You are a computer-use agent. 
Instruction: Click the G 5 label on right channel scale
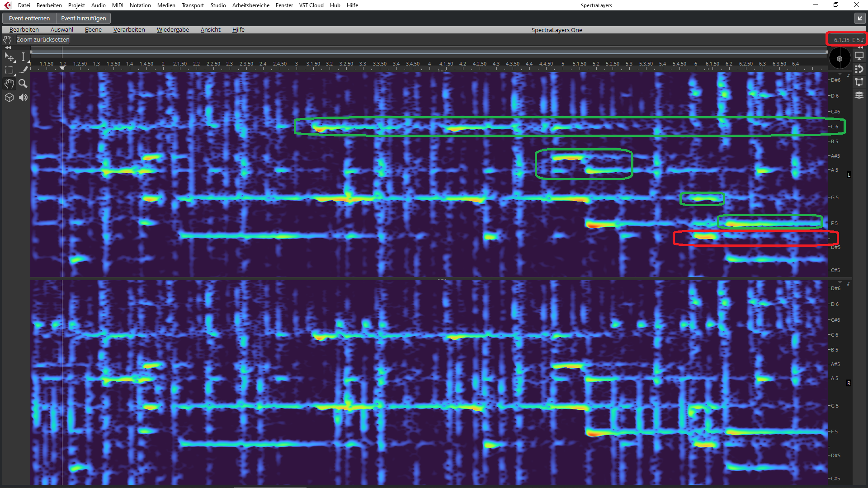point(835,406)
